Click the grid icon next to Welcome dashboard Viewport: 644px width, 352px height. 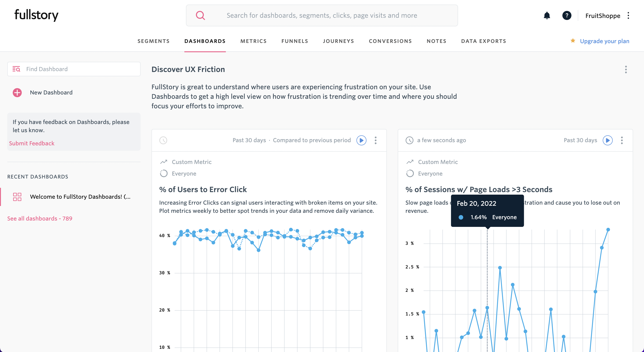[17, 197]
